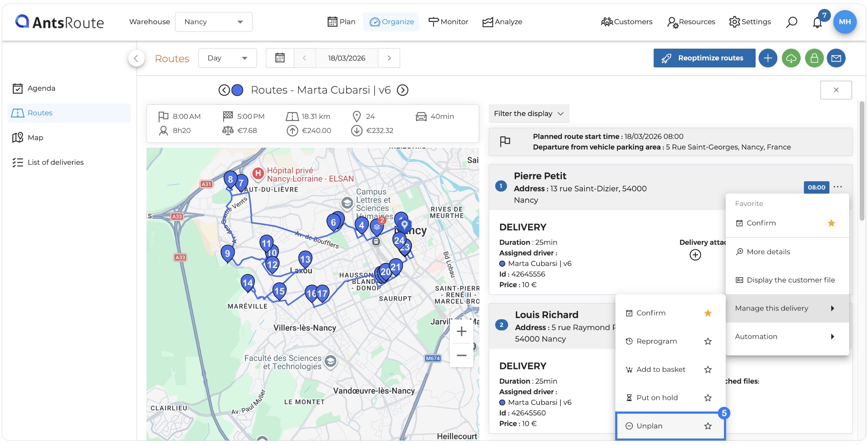The width and height of the screenshot is (868, 445).
Task: Click the delivery list vertical scrollbar
Action: 862,161
